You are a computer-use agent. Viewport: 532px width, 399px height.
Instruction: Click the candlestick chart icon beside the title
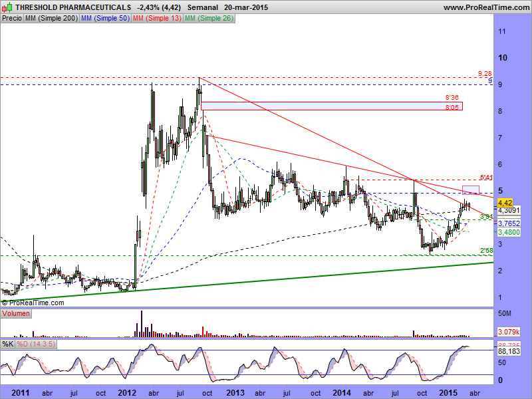click(x=7, y=7)
